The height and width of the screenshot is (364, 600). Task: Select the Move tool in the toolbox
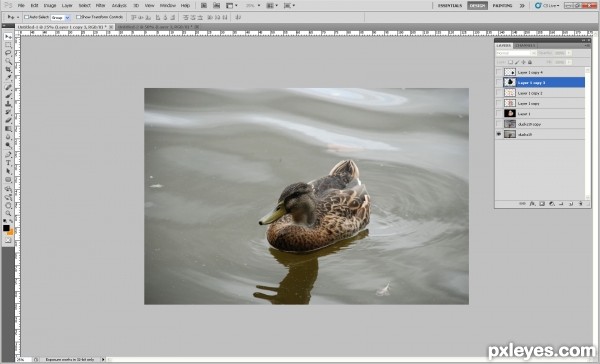pos(8,36)
